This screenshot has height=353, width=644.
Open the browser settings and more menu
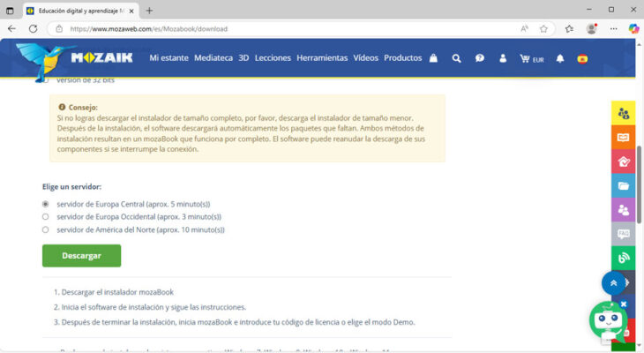(614, 29)
